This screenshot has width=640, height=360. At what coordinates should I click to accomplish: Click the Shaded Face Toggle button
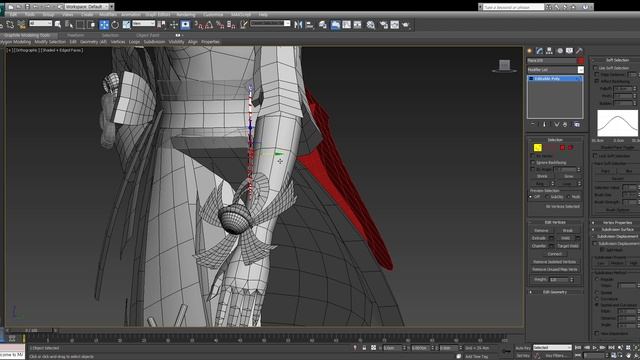click(617, 147)
